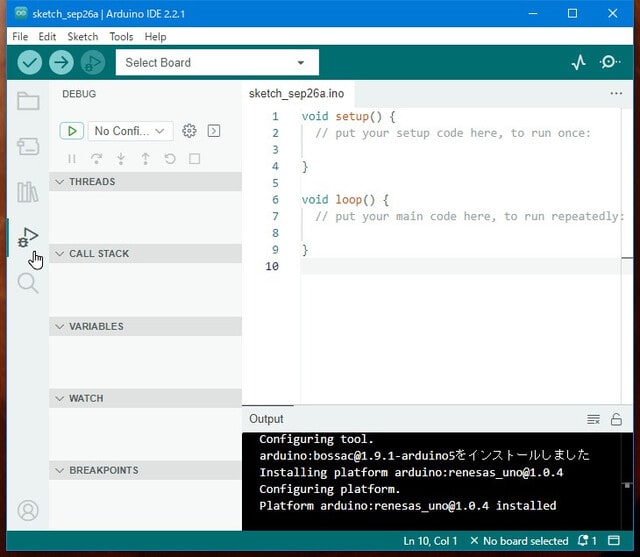Viewport: 640px width, 557px height.
Task: Click the editor vertical scrollbar
Action: 627,257
